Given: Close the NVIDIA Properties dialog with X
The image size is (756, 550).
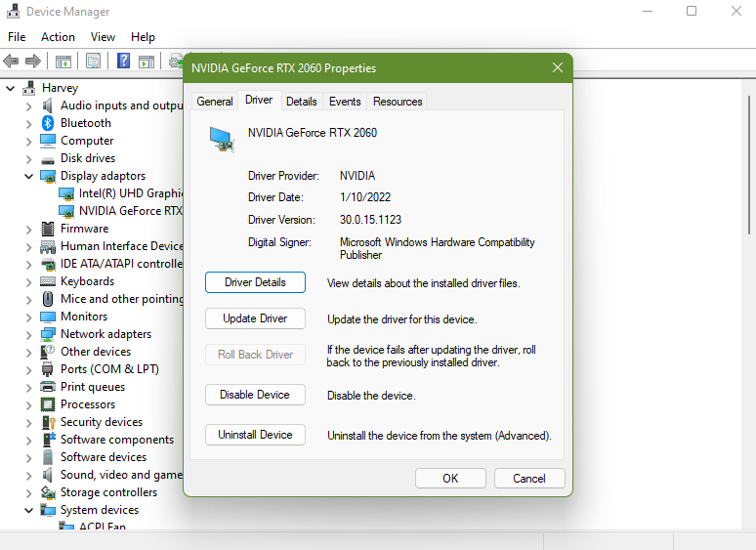Looking at the screenshot, I should [558, 67].
